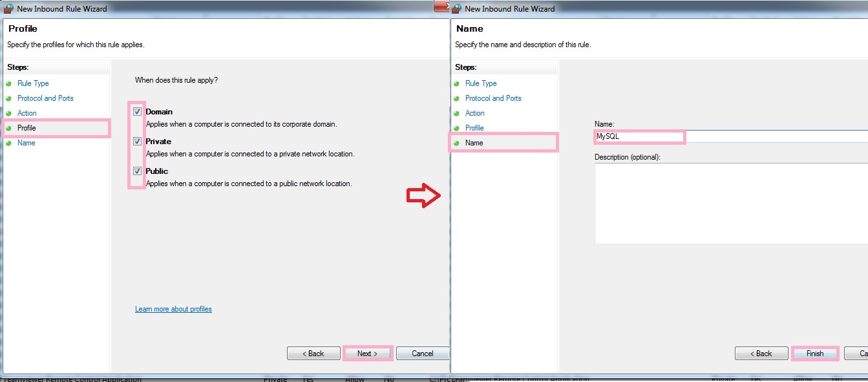Click Back button on the Name page
The image size is (868, 382).
pyautogui.click(x=760, y=354)
